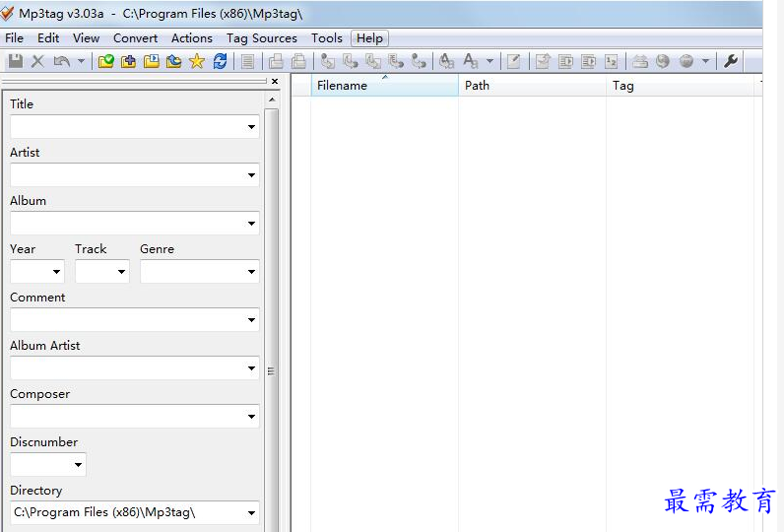Click the Filename - Filename convert icon
This screenshot has width=784, height=532.
(x=373, y=61)
